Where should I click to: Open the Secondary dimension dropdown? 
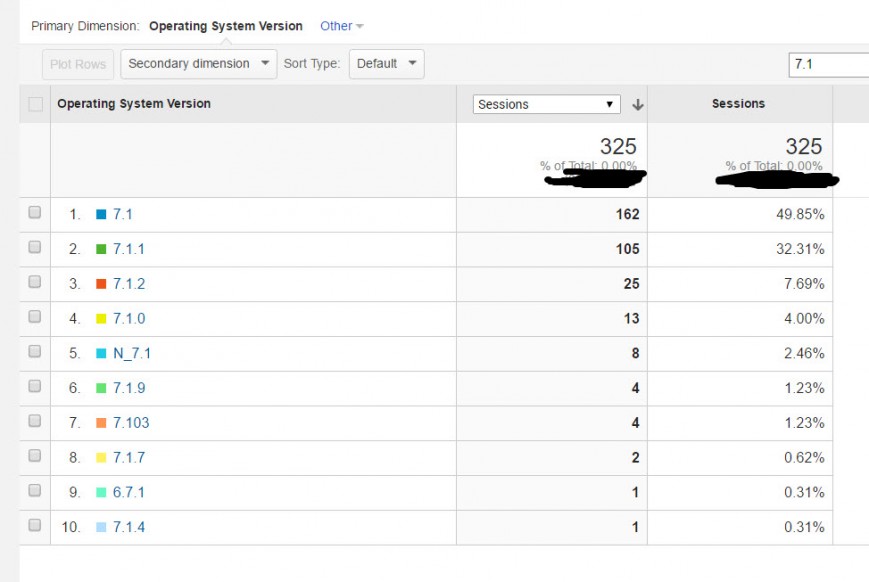(199, 64)
